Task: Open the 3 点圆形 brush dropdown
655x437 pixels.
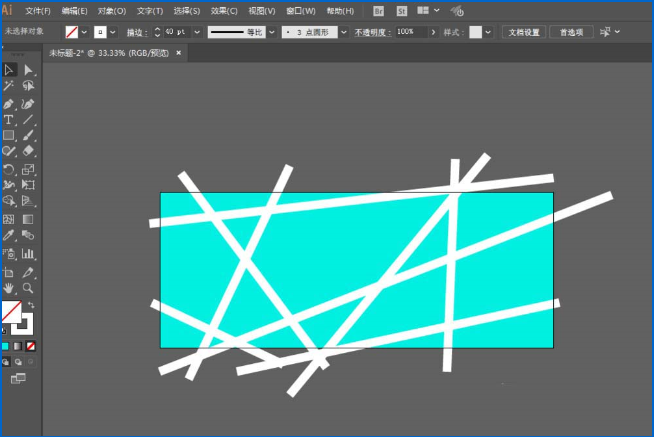Action: click(x=344, y=32)
